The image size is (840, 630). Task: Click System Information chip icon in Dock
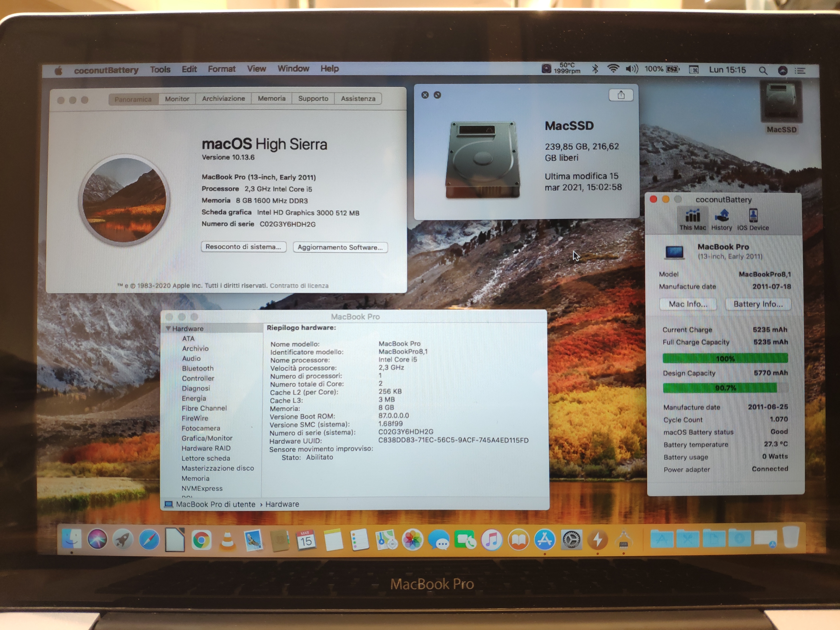pos(624,539)
